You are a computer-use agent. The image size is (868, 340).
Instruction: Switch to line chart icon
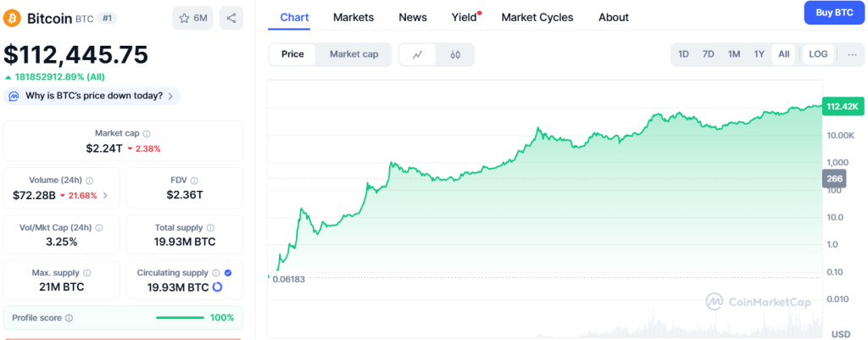tap(418, 54)
